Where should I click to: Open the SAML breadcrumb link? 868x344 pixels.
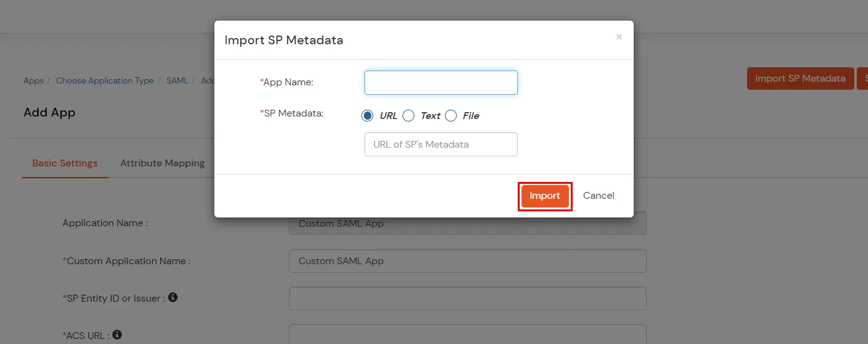tap(177, 80)
